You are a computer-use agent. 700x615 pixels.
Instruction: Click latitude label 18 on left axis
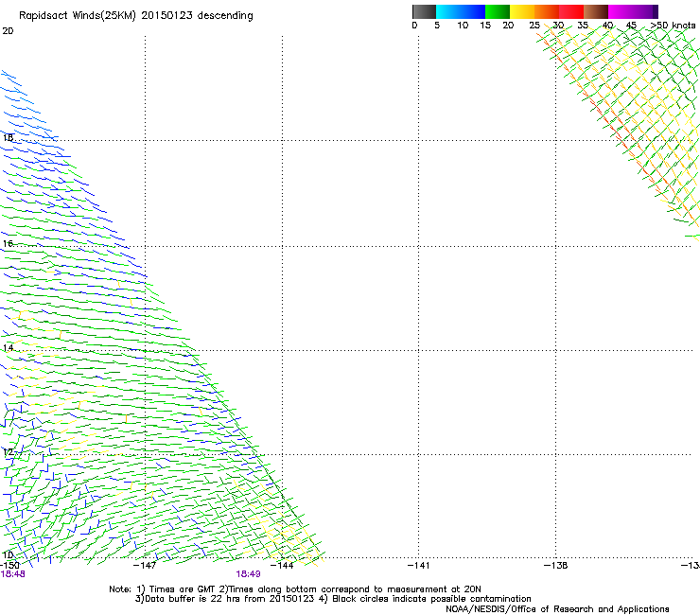click(8, 137)
